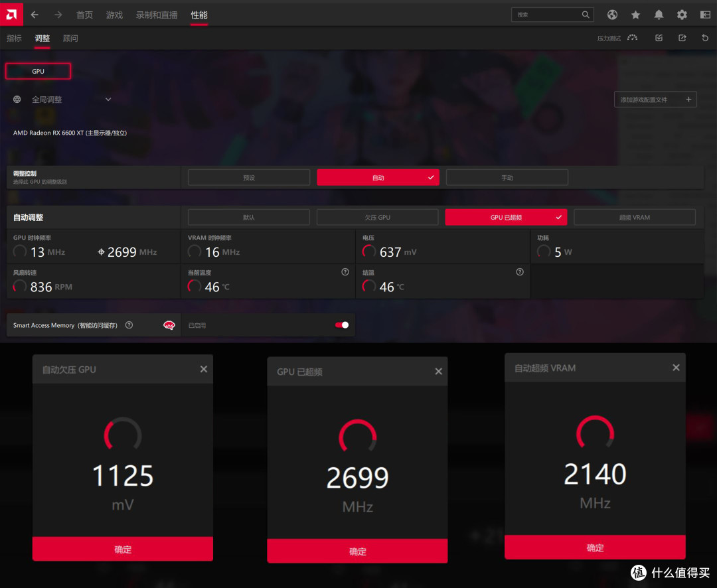Select 欠压 GPU auto-tuning option
Viewport: 717px width, 588px height.
pyautogui.click(x=377, y=217)
